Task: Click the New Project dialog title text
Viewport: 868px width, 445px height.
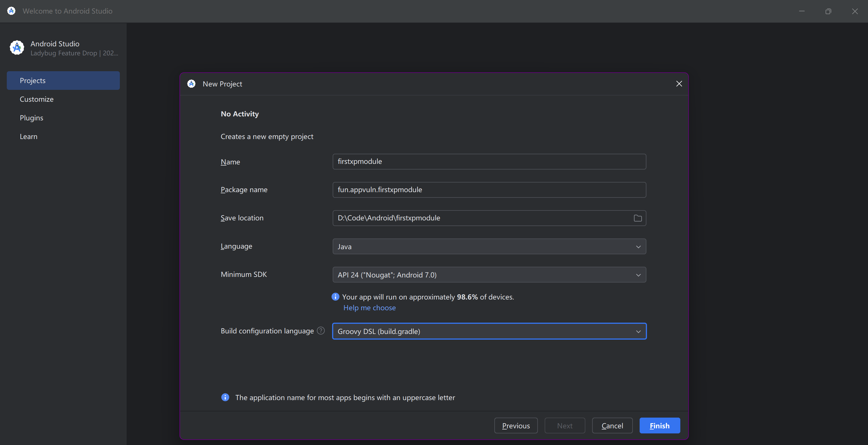Action: (222, 84)
